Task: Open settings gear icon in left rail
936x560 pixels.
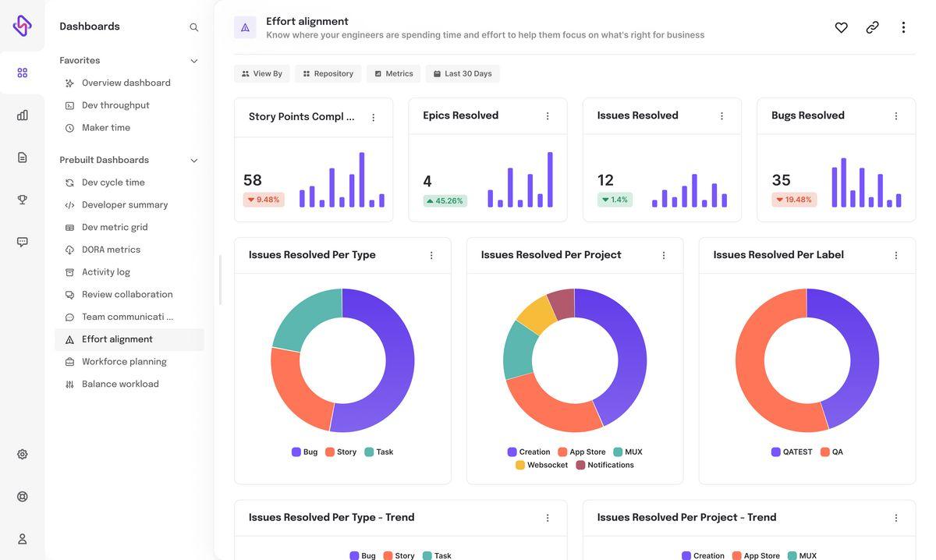Action: 22,455
